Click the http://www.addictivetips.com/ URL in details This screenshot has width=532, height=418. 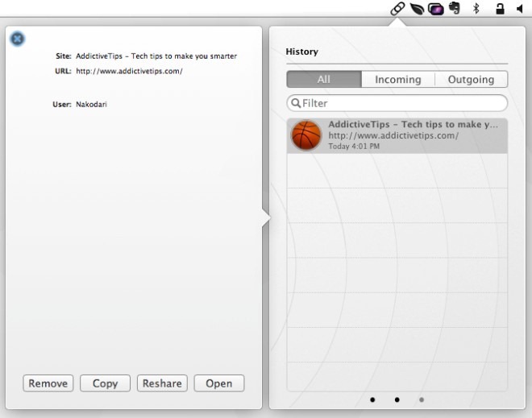[129, 71]
